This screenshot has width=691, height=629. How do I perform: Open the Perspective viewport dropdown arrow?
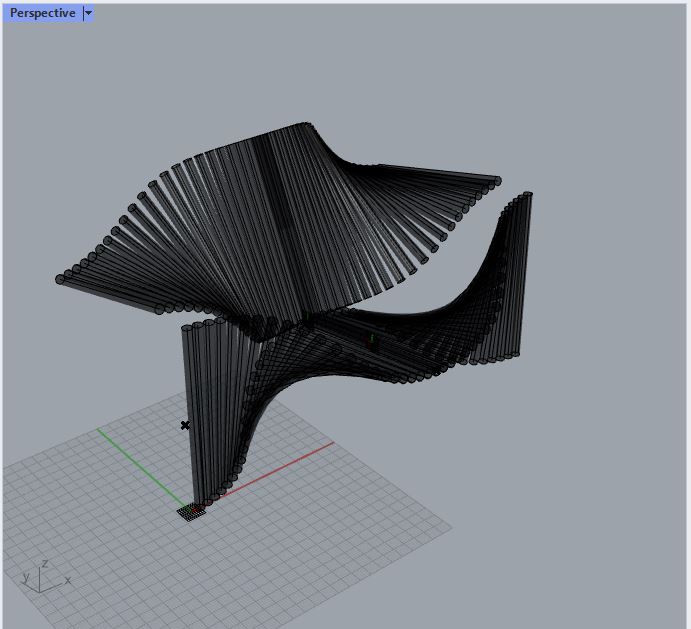(x=89, y=13)
